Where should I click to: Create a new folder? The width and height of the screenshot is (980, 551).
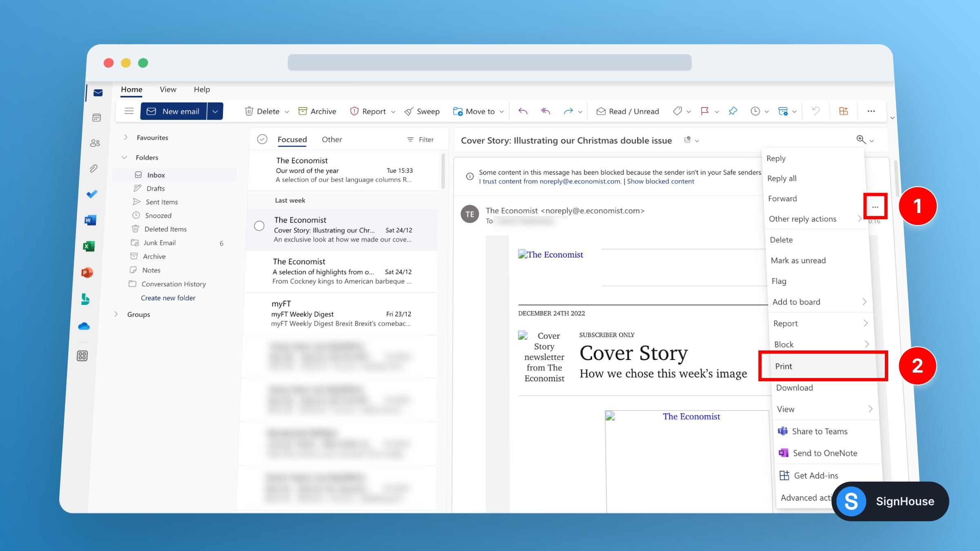pos(168,298)
